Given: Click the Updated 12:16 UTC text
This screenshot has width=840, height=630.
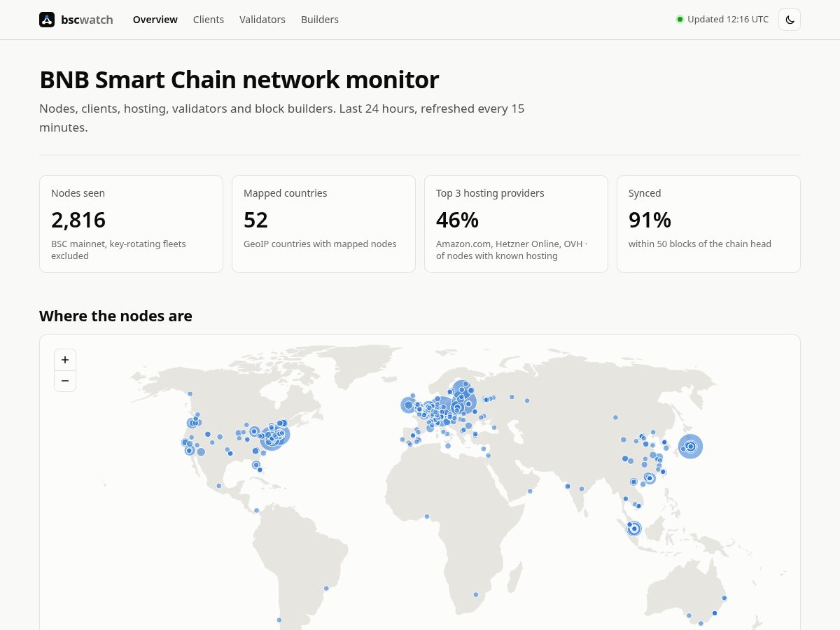Looking at the screenshot, I should click(x=728, y=20).
